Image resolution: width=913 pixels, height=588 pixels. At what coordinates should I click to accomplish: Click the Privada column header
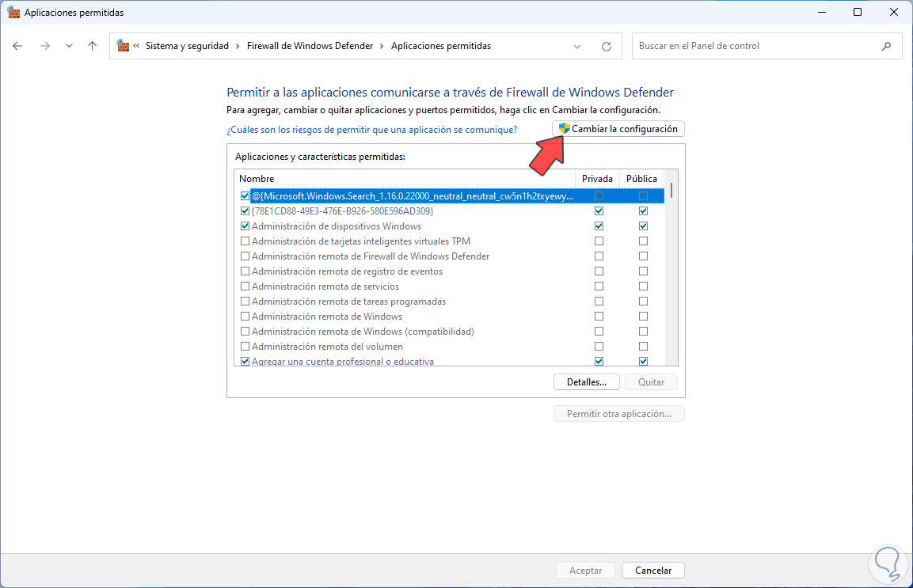597,179
